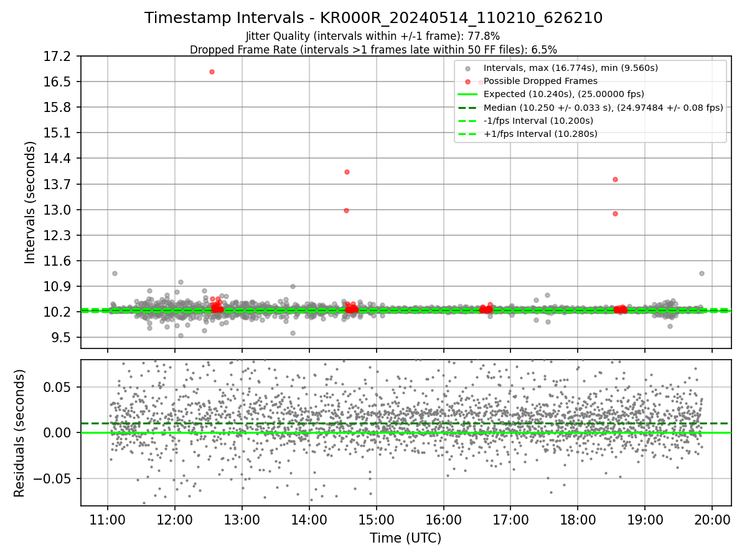Click the gray outlier point near 11.2s before 20:00
Screen dimensions: 747x560
pyautogui.click(x=702, y=273)
